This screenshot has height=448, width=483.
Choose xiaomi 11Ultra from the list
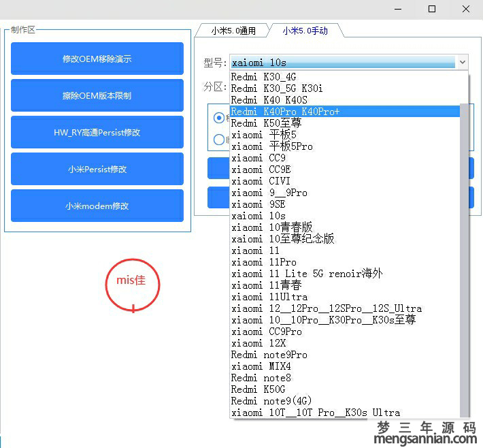coord(345,297)
